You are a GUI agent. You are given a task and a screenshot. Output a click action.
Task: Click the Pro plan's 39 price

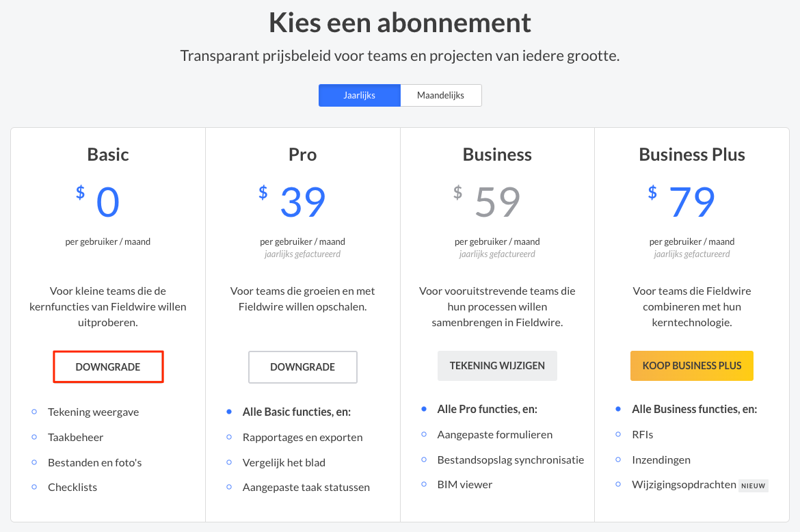[x=302, y=202]
